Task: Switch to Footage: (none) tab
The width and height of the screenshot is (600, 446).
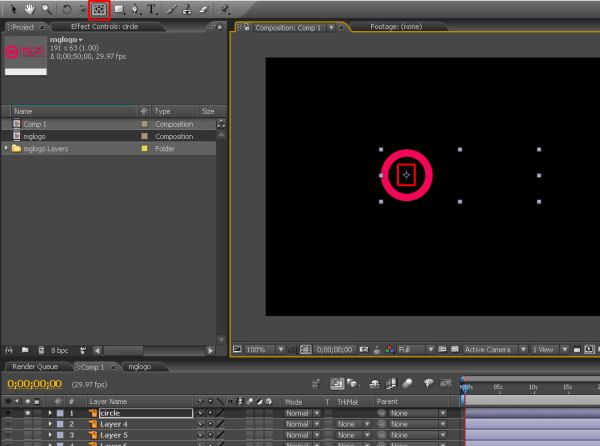Action: pyautogui.click(x=396, y=26)
